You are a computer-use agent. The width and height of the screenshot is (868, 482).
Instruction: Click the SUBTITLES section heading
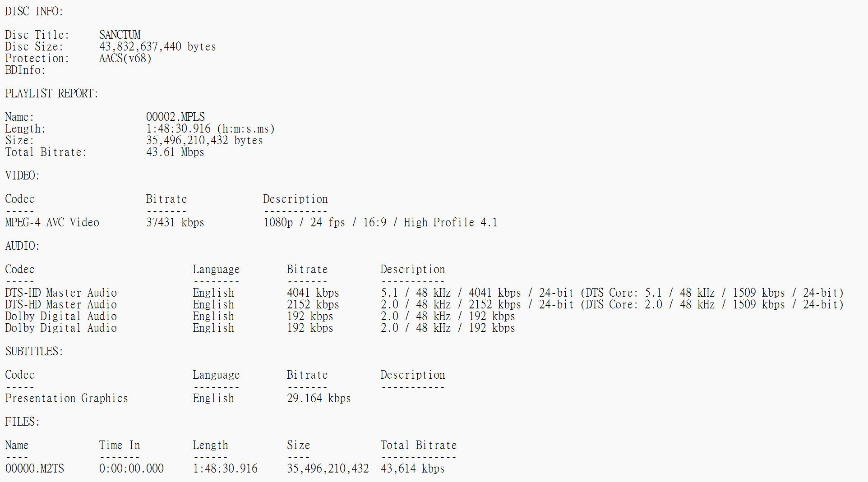tap(34, 351)
